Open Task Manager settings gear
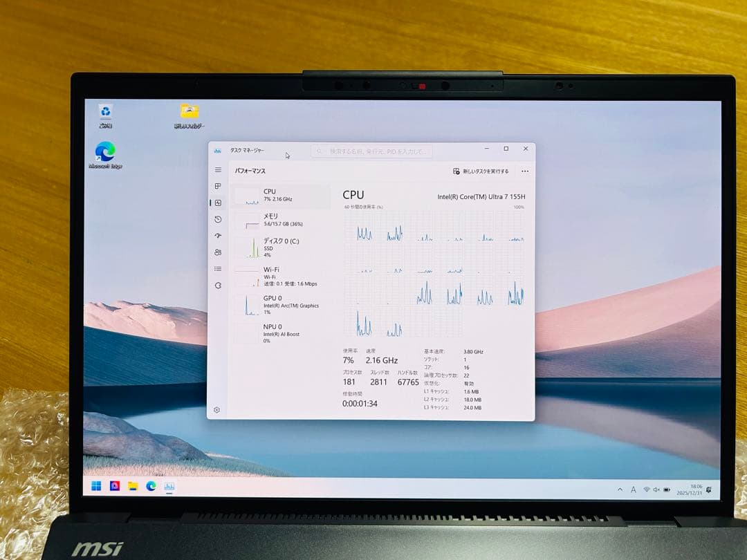This screenshot has height=560, width=747. pos(216,410)
